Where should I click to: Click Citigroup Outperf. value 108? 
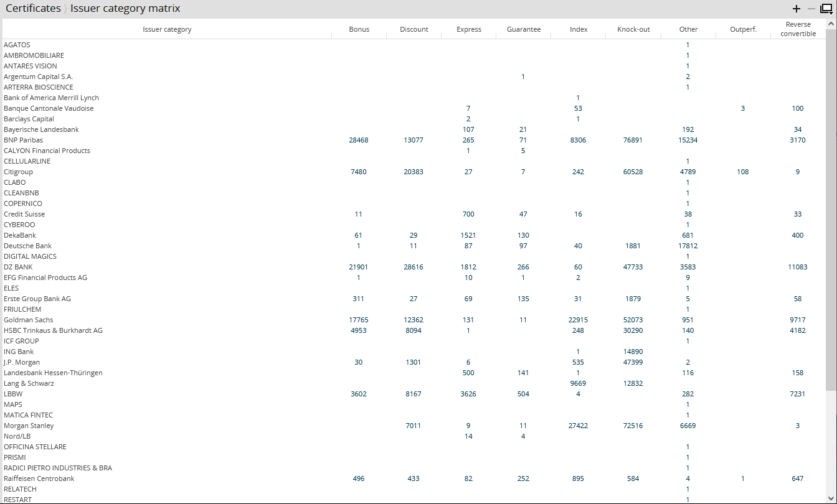[742, 172]
